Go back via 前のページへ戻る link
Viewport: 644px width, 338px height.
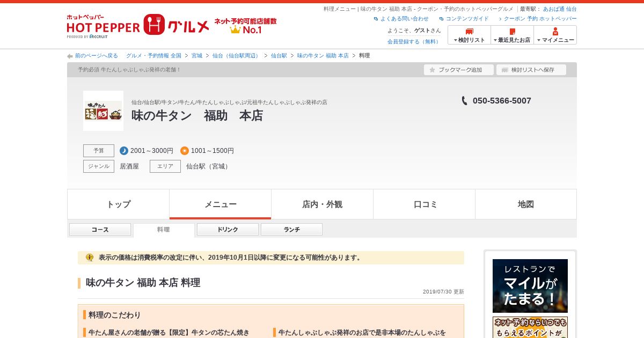tap(97, 56)
